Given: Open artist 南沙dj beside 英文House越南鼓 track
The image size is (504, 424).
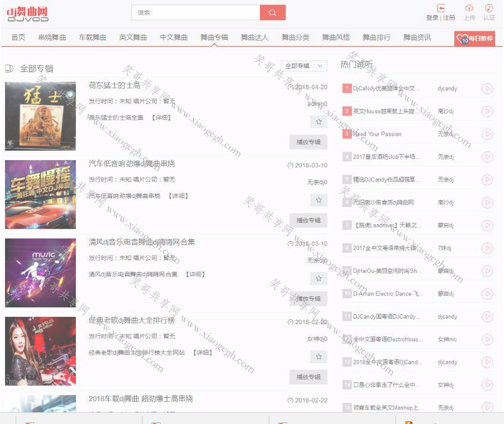Looking at the screenshot, I should click(x=445, y=112).
